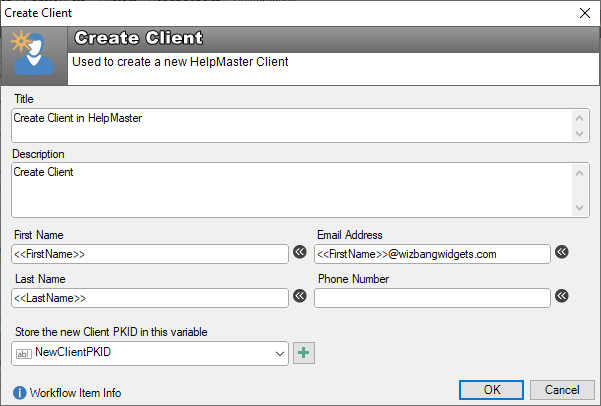
Task: Add a new variable with green plus button
Action: click(x=304, y=353)
